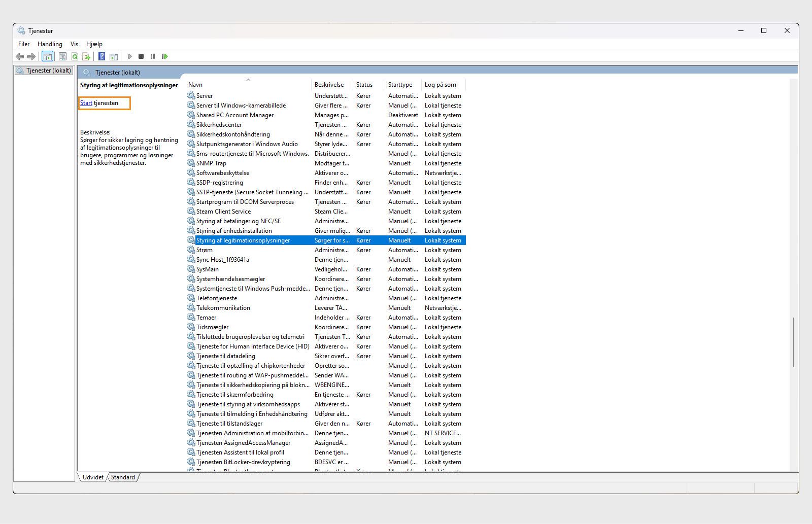Viewport: 812px width, 524px height.
Task: Toggle the show/hide console tree icon
Action: click(x=47, y=56)
